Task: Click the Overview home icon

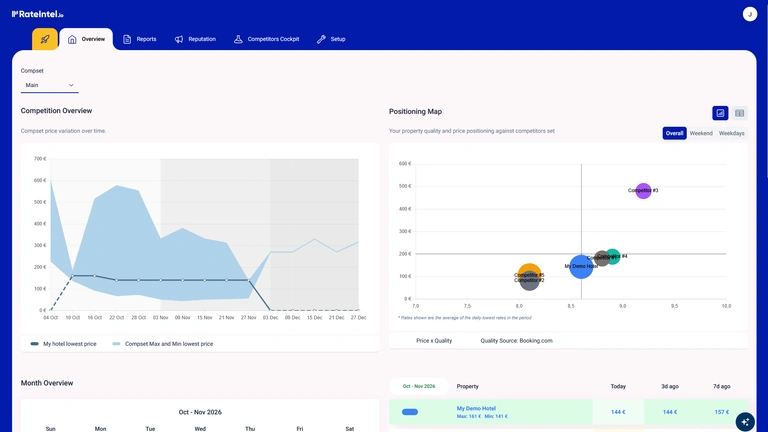Action: point(72,39)
